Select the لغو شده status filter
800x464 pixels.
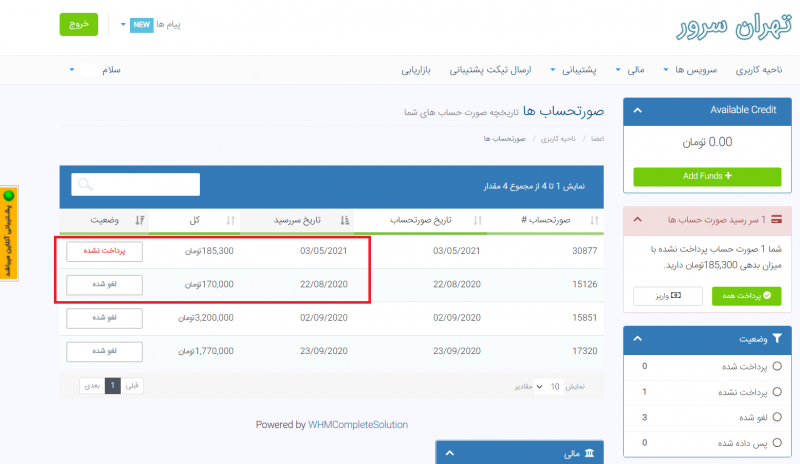click(776, 417)
